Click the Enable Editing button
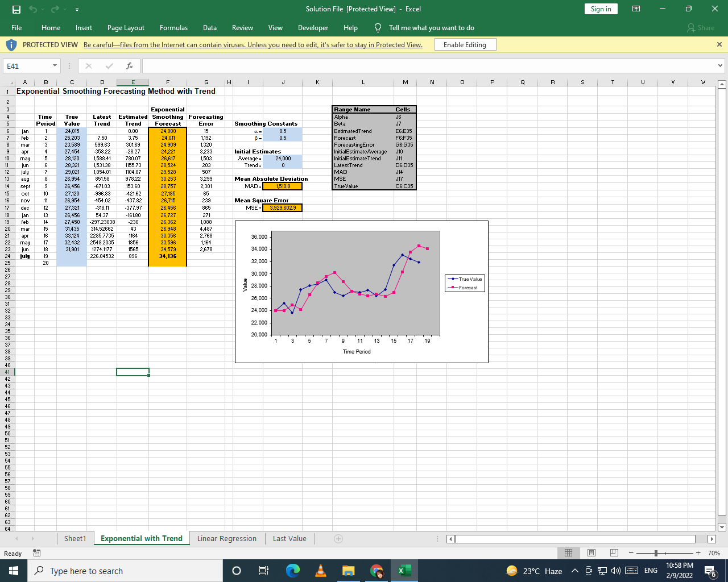Screen dimensions: 728x582 click(x=465, y=44)
